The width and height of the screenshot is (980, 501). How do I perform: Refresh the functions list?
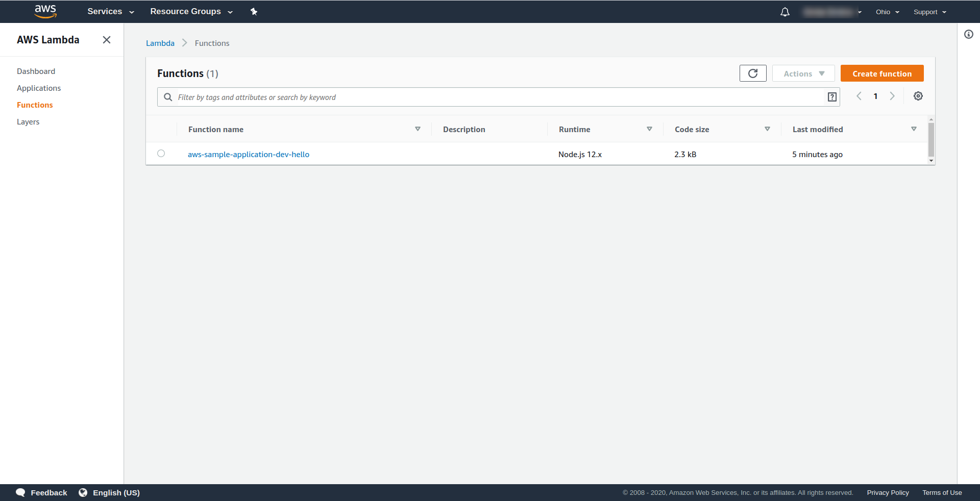tap(752, 73)
